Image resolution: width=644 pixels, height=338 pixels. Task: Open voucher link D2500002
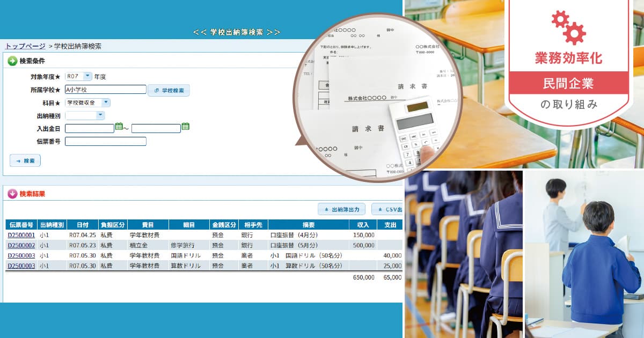21,245
